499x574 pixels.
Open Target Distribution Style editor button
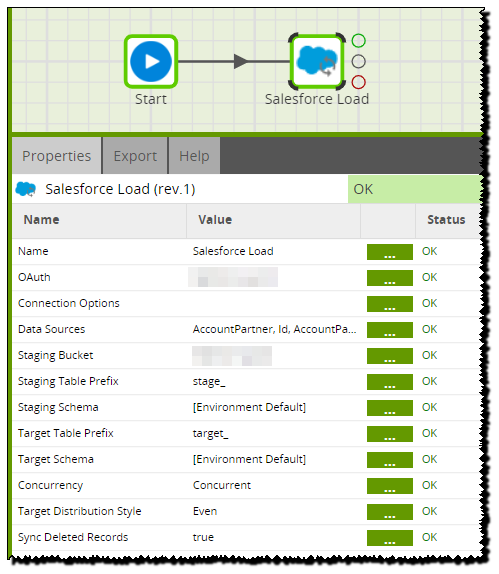pyautogui.click(x=390, y=512)
